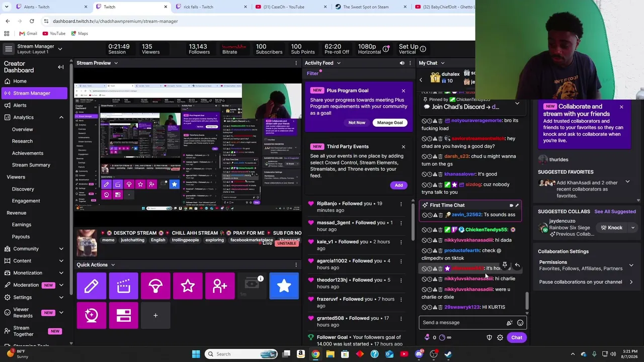The height and width of the screenshot is (362, 644).
Task: Expand the Layout 1 dropdown arrow
Action: click(x=60, y=49)
